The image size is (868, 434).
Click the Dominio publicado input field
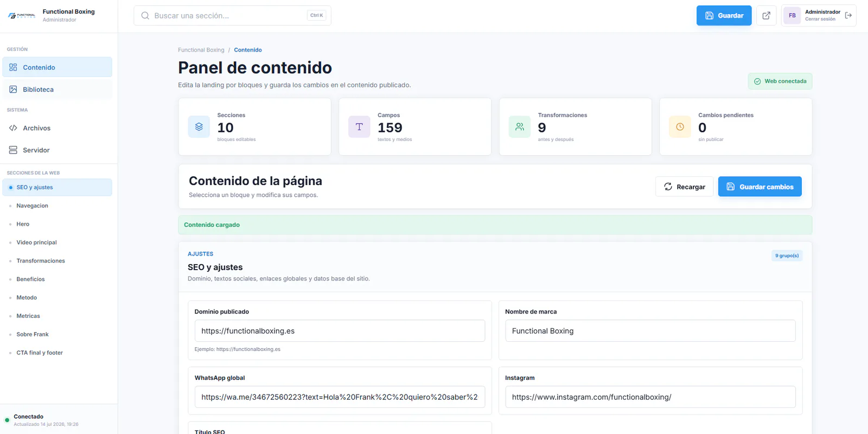tap(340, 331)
